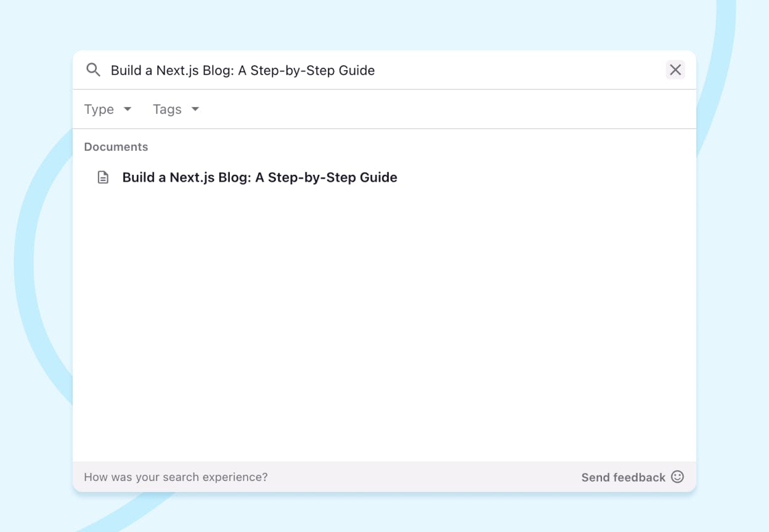Viewport: 769px width, 532px height.
Task: Click the smiley face feedback icon
Action: tap(677, 477)
